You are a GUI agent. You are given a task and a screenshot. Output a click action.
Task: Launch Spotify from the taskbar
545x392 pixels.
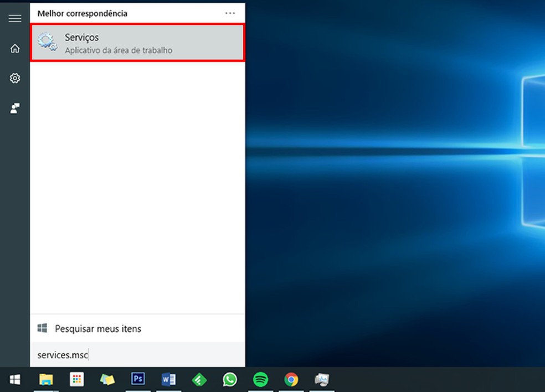click(x=260, y=379)
